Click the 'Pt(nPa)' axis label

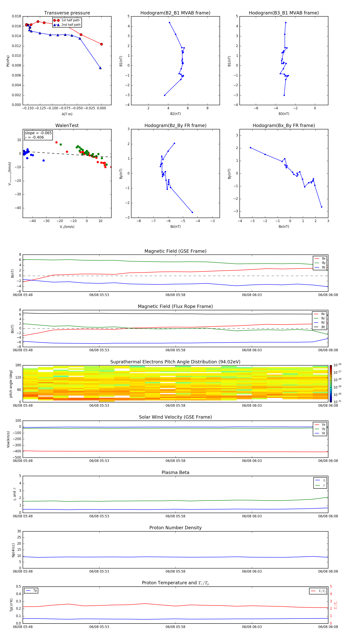coord(8,61)
